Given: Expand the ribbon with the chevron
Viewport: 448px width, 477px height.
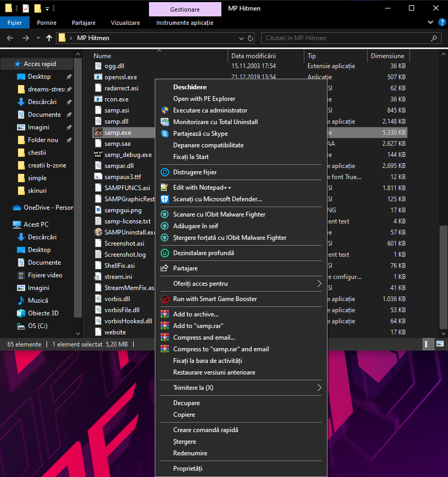Looking at the screenshot, I should click(x=431, y=22).
